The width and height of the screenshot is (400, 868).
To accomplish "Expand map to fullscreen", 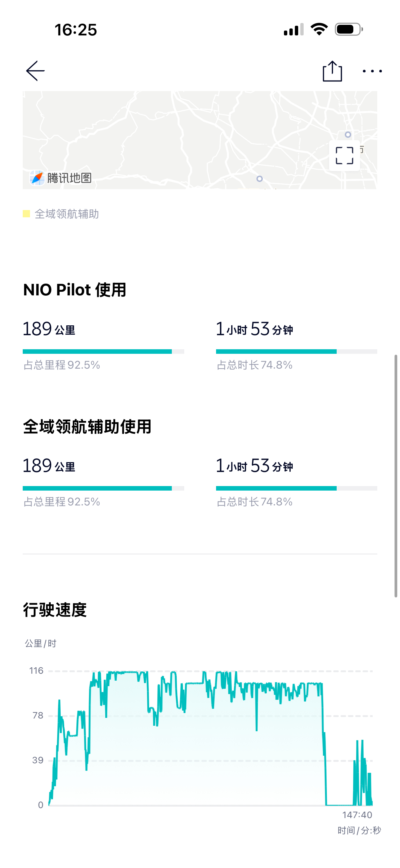I will (344, 156).
